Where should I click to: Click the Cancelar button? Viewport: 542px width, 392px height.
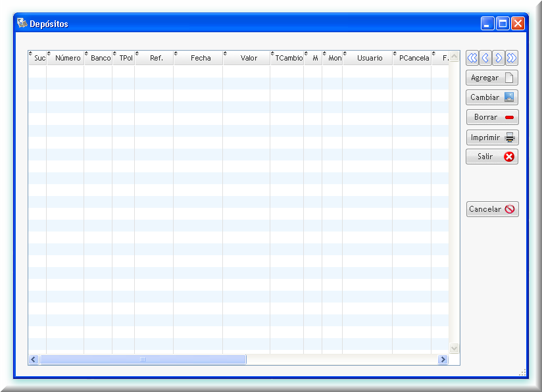492,209
